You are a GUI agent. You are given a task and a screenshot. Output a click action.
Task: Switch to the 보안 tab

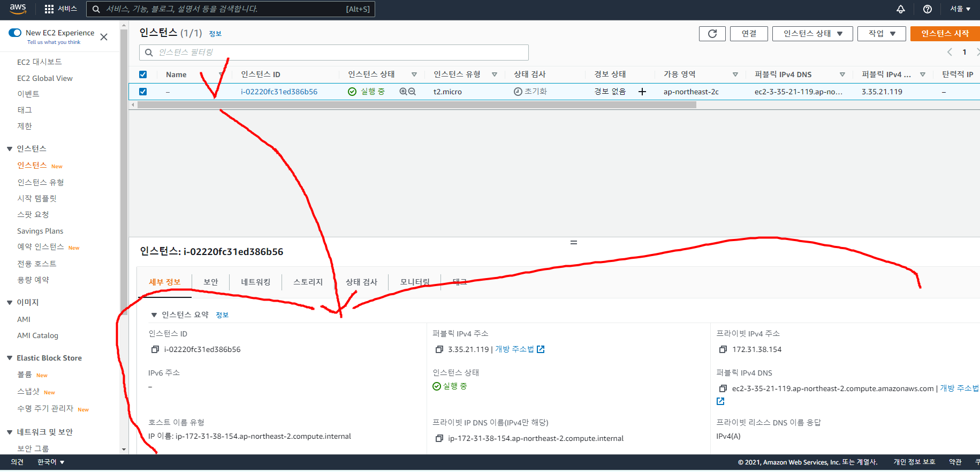pos(211,282)
